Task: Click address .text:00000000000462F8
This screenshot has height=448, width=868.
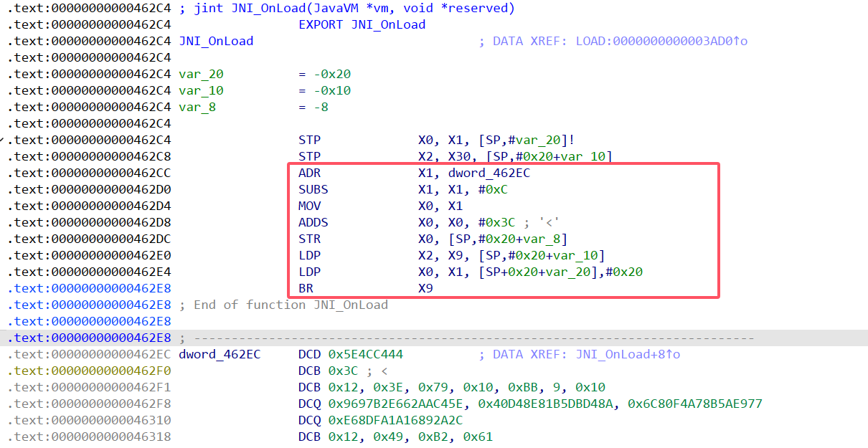Action: (x=89, y=404)
